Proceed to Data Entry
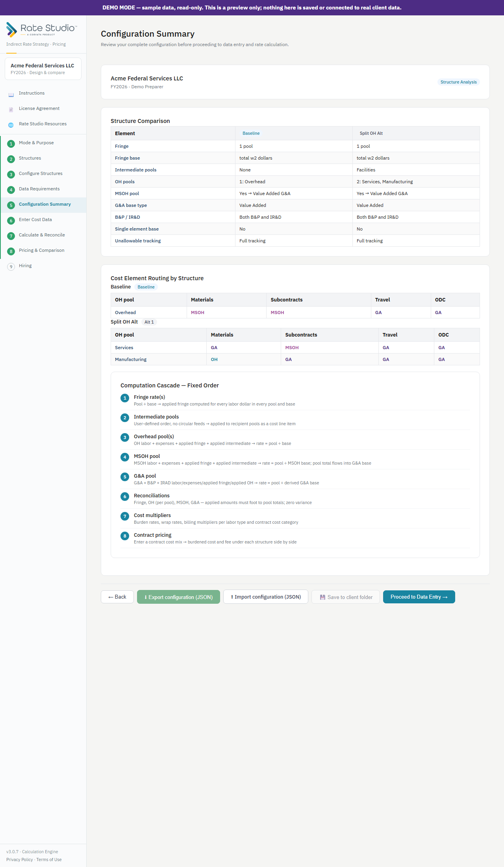The height and width of the screenshot is (867, 504). tap(419, 597)
